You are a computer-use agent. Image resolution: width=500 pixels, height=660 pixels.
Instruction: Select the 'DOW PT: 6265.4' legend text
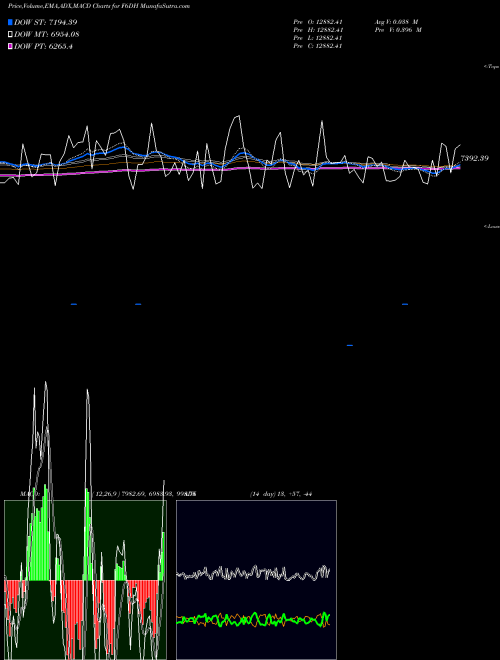(x=43, y=47)
